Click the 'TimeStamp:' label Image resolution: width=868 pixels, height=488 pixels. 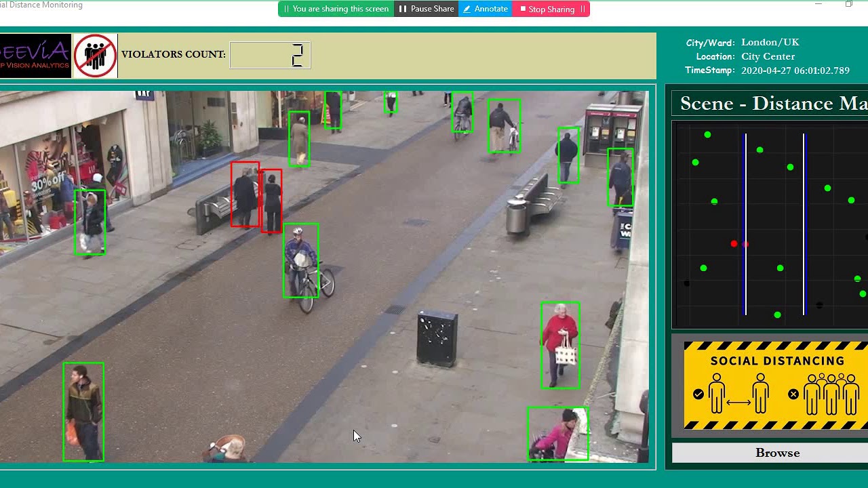tap(709, 70)
